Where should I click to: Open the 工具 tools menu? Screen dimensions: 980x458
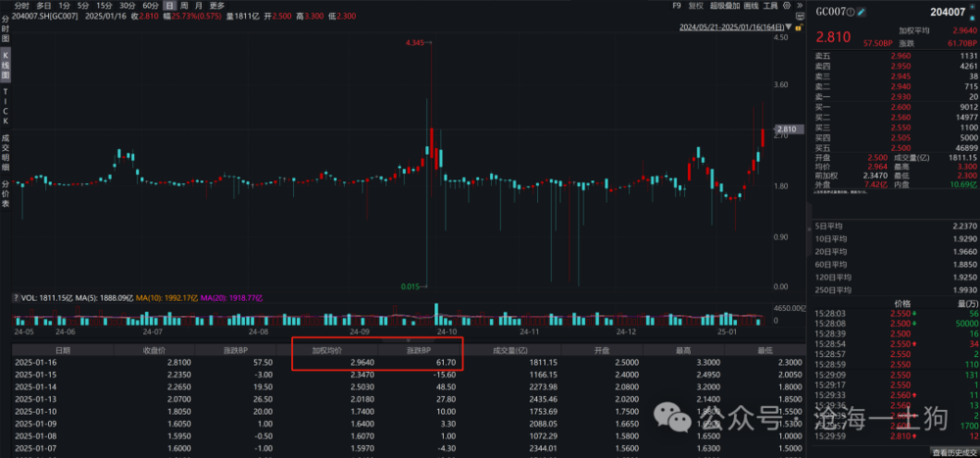pyautogui.click(x=771, y=6)
